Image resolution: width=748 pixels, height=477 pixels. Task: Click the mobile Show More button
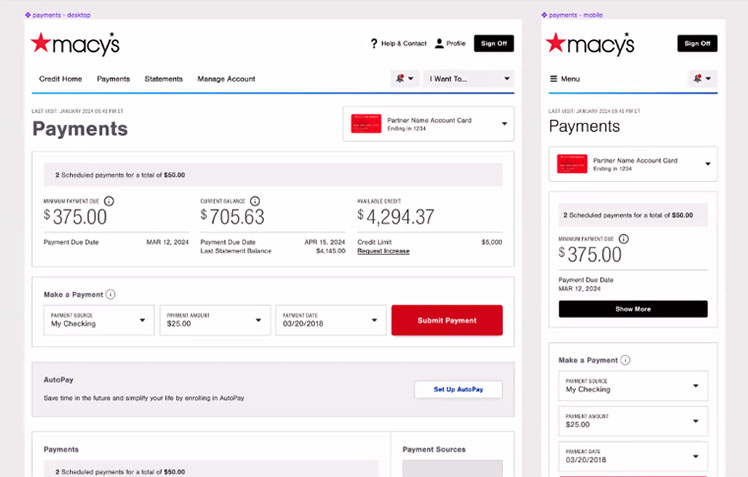[x=632, y=309]
